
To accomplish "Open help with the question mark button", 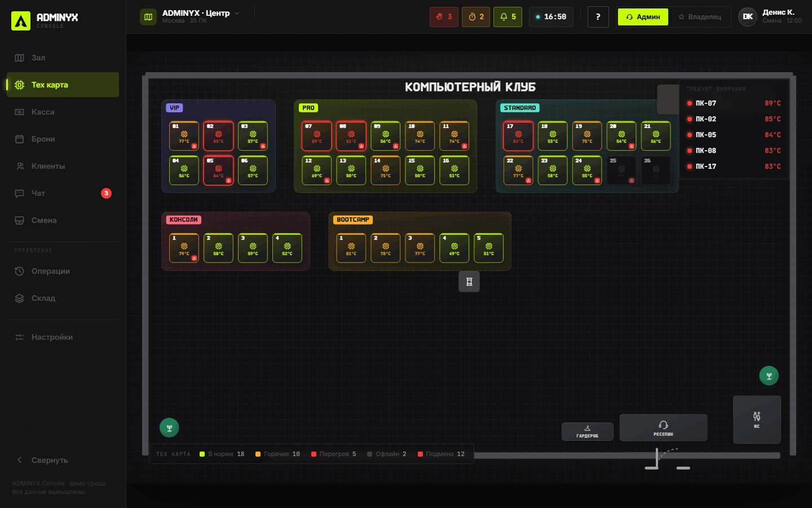I will 598,17.
